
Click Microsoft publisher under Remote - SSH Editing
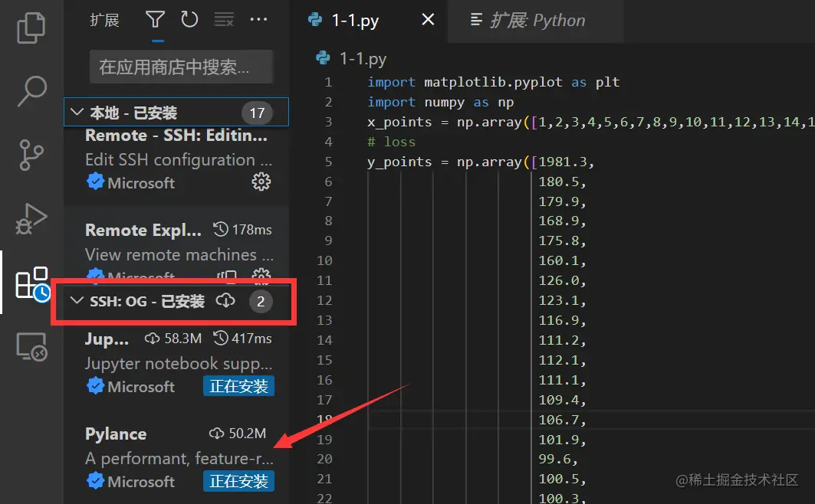click(130, 182)
